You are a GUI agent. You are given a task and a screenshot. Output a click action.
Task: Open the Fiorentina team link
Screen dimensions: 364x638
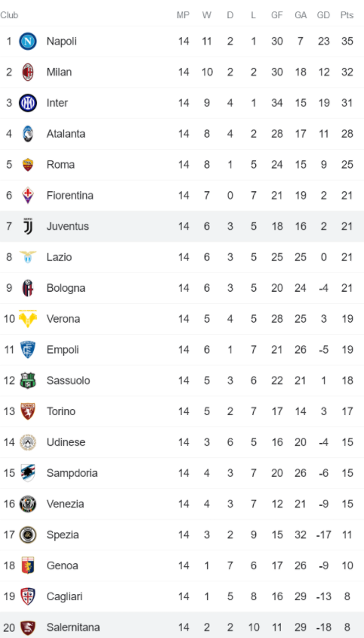coord(70,196)
